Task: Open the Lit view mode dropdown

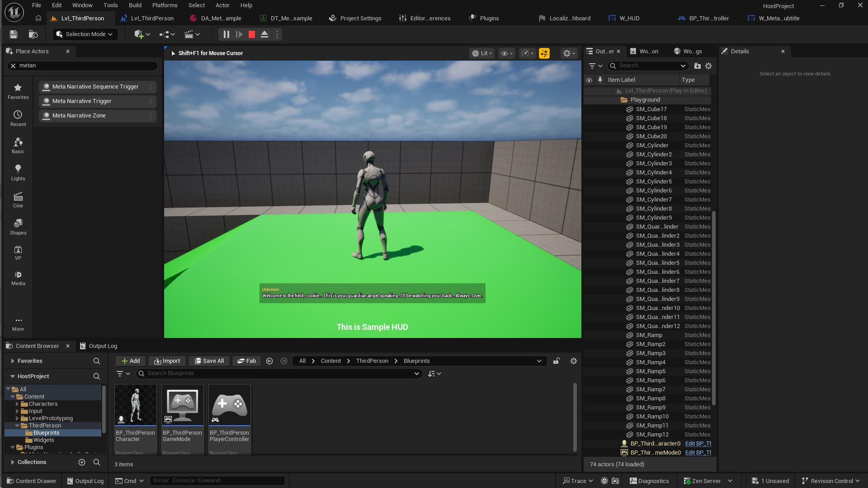Action: pos(482,53)
